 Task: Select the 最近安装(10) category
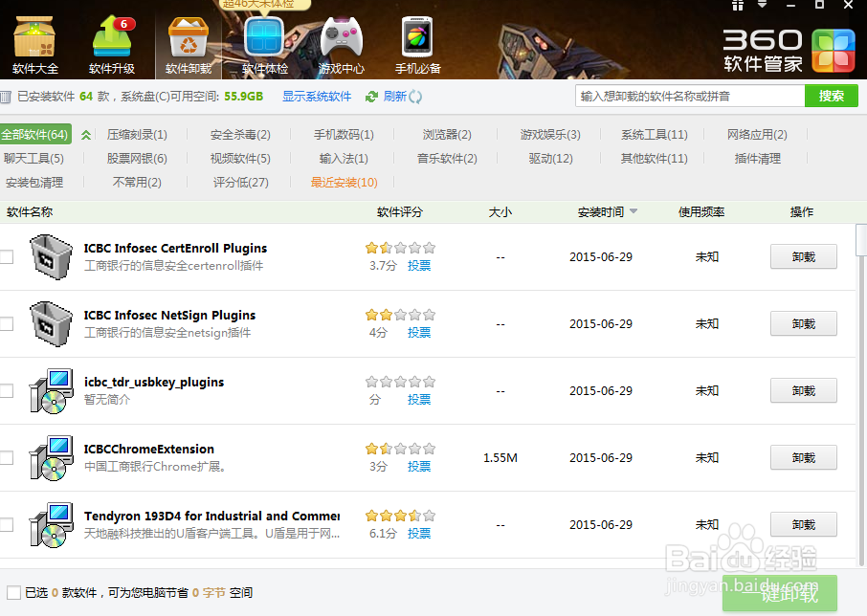tap(344, 183)
